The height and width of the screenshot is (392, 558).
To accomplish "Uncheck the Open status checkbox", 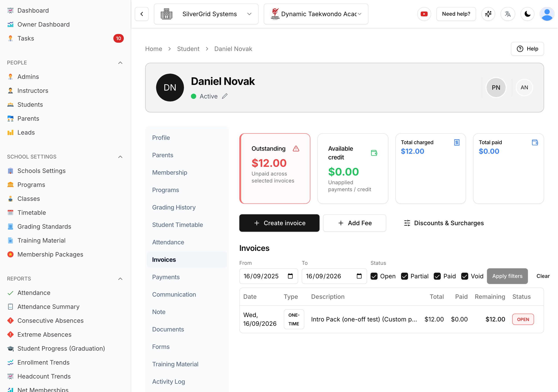I will (374, 276).
